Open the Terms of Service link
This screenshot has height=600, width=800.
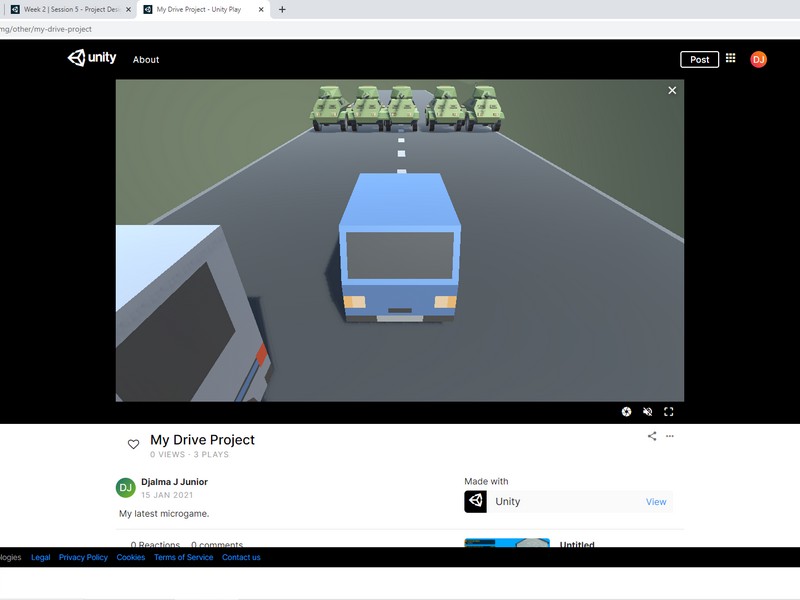pos(183,557)
